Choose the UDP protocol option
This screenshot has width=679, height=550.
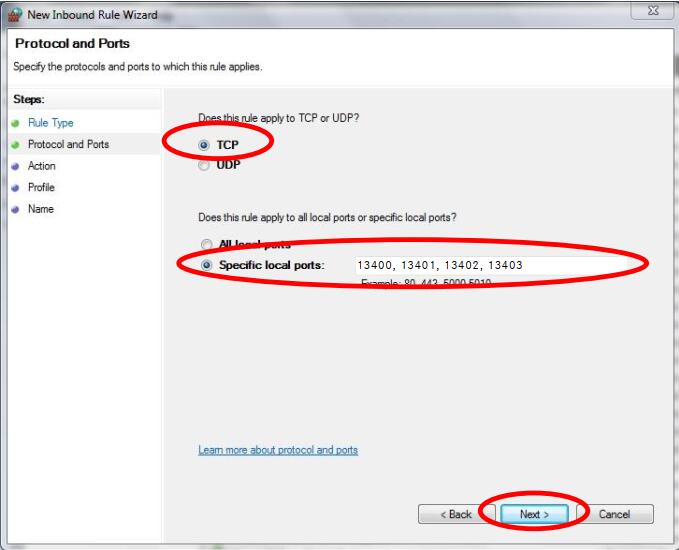(x=205, y=166)
